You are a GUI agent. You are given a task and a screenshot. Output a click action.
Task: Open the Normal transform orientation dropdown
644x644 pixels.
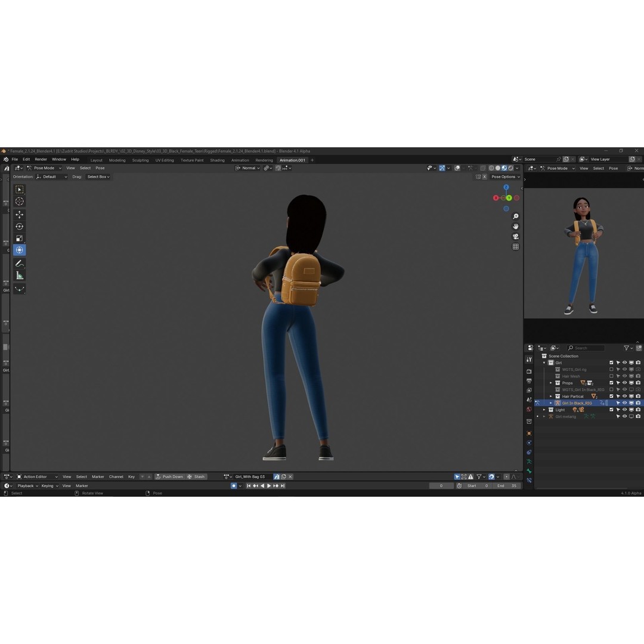tap(247, 168)
